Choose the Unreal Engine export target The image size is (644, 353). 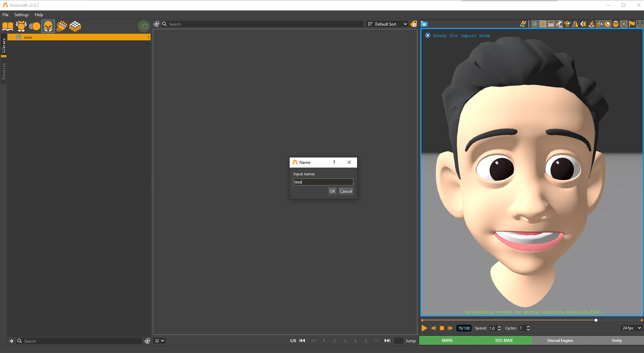(560, 341)
